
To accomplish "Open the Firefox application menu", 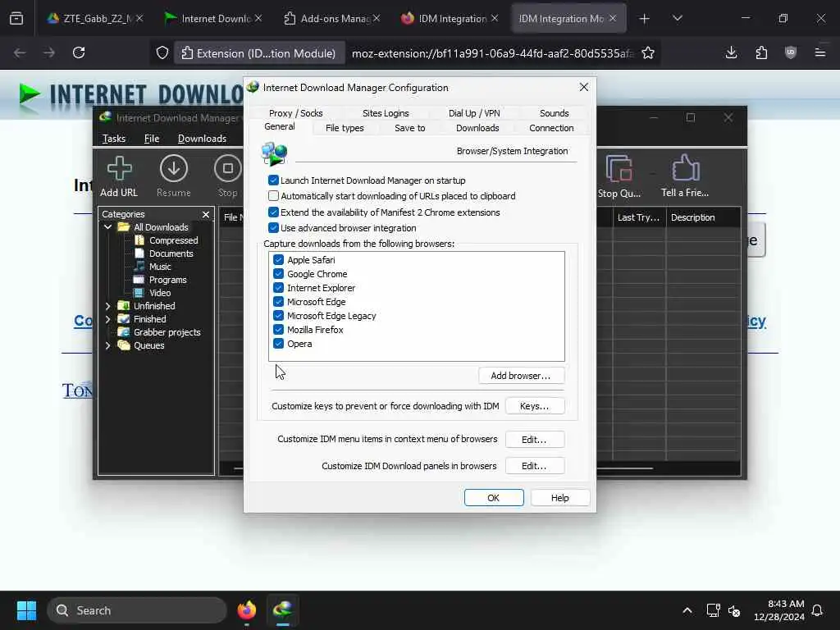I will pyautogui.click(x=820, y=52).
